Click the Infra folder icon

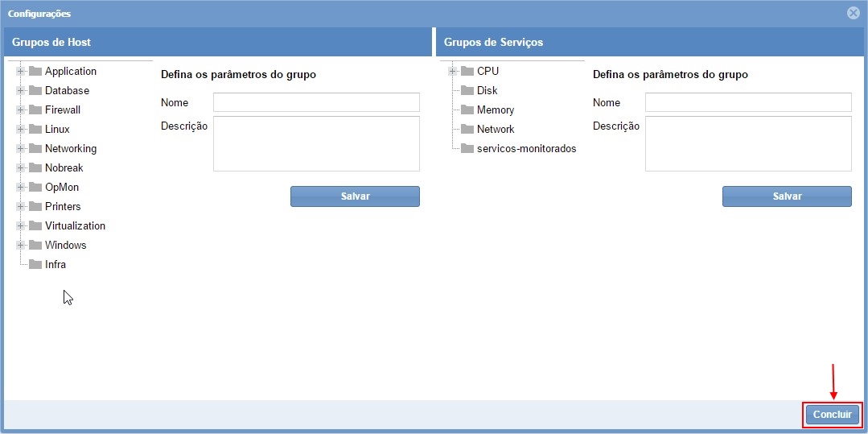(35, 264)
